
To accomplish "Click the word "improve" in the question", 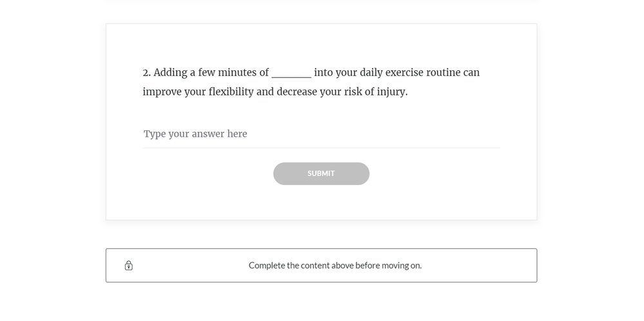I will 161,92.
